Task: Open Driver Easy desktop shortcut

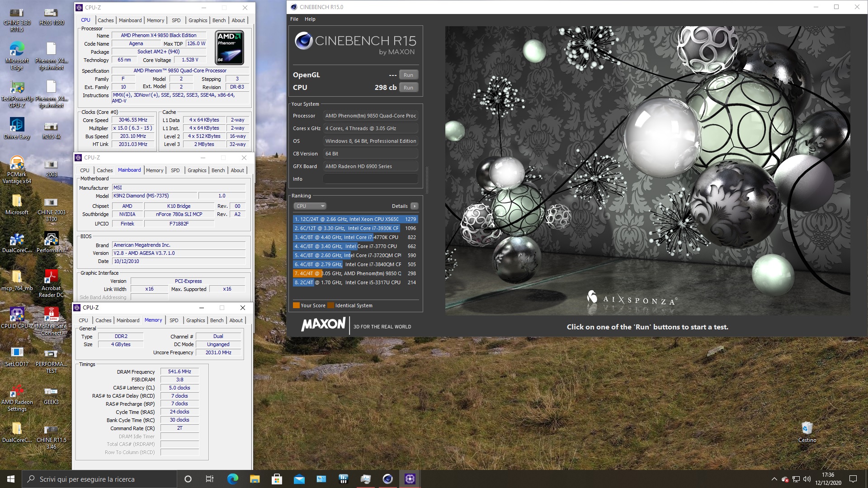Action: coord(17,128)
